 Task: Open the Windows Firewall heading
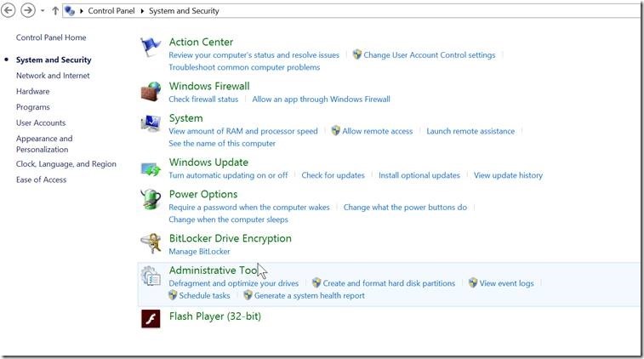(209, 86)
